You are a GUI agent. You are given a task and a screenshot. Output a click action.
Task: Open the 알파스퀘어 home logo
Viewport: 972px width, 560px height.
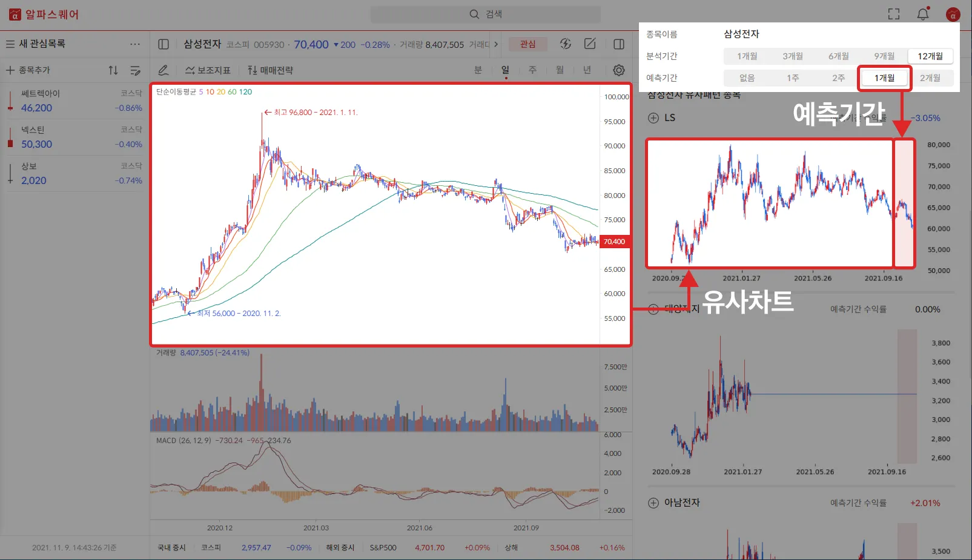(44, 15)
